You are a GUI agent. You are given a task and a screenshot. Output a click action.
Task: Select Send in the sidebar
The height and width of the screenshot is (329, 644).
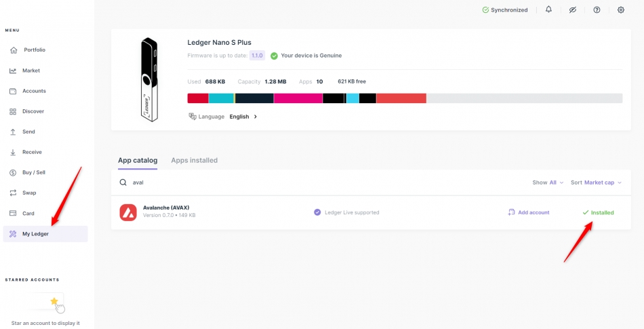28,132
